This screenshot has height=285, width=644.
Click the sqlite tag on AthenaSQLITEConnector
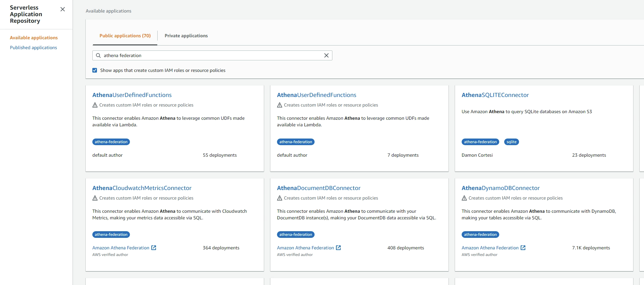point(511,142)
